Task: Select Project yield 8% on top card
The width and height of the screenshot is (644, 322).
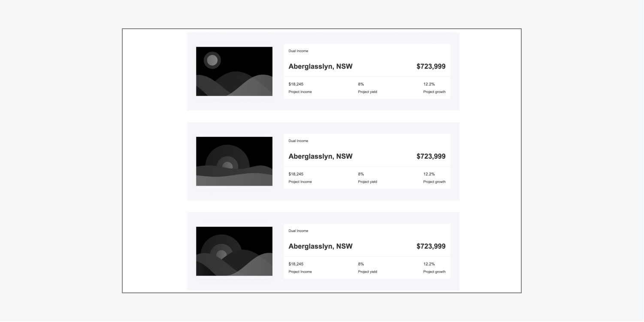Action: click(x=361, y=84)
